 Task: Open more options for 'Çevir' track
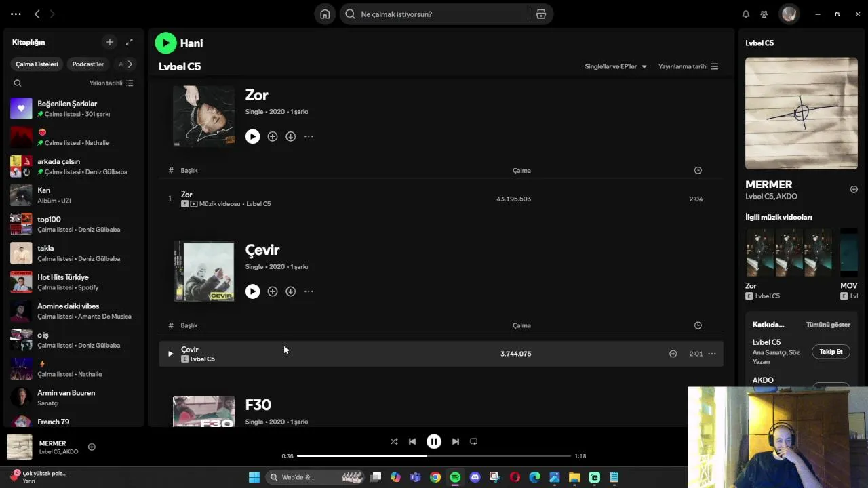click(712, 354)
